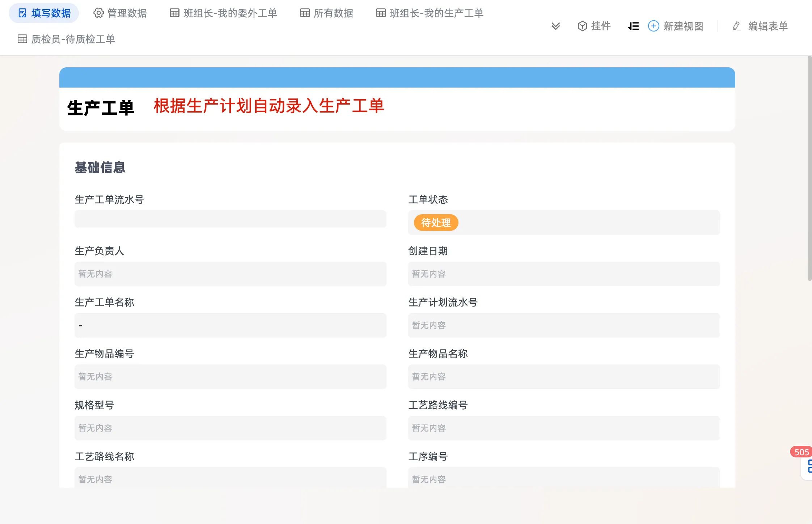This screenshot has height=524, width=812.
Task: Click 编辑表单 button text
Action: pos(768,26)
